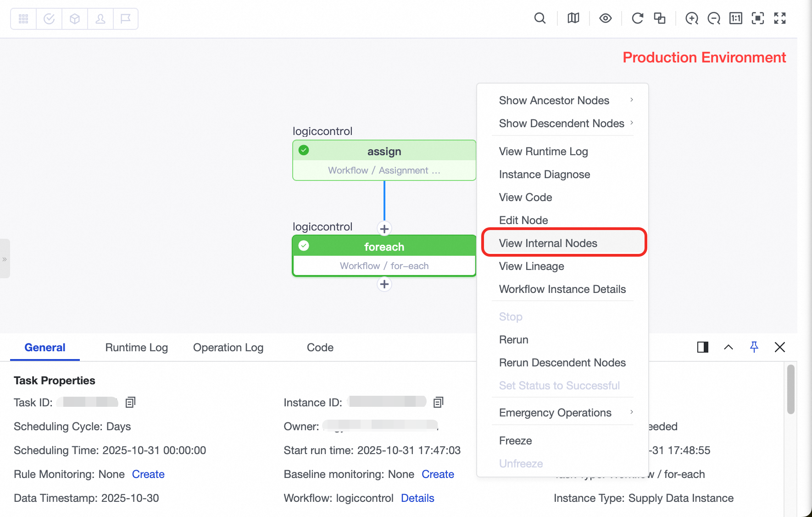
Task: Collapse the details panel with chevron
Action: 729,347
